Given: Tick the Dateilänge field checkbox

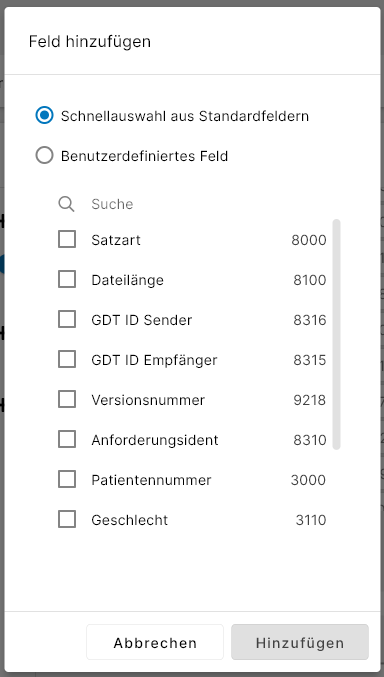Looking at the screenshot, I should click(67, 279).
